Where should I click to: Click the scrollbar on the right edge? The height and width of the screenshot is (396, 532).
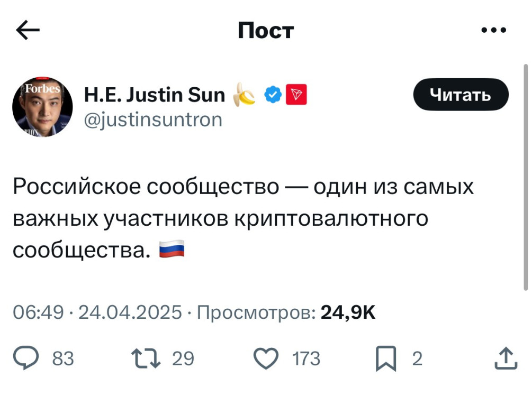point(526,174)
